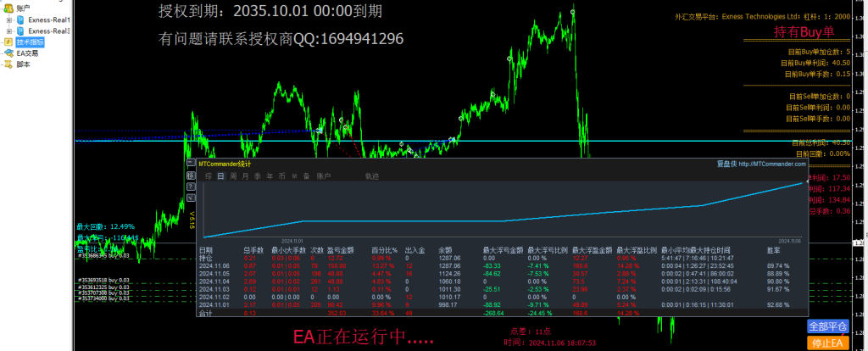Select Exness-Real3 in the navigator
Image resolution: width=868 pixels, height=351 pixels.
pos(49,31)
